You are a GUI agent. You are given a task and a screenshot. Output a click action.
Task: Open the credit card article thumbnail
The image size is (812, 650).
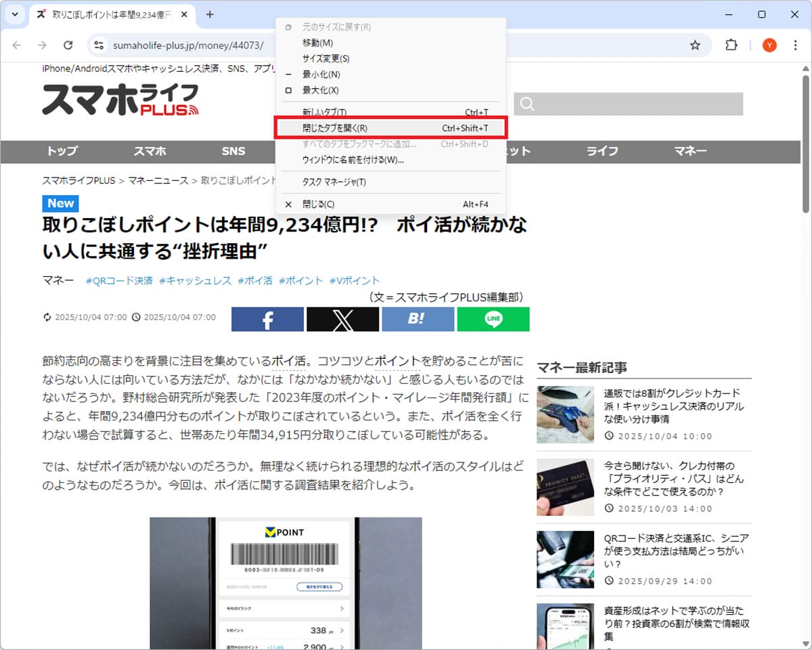pos(565,414)
